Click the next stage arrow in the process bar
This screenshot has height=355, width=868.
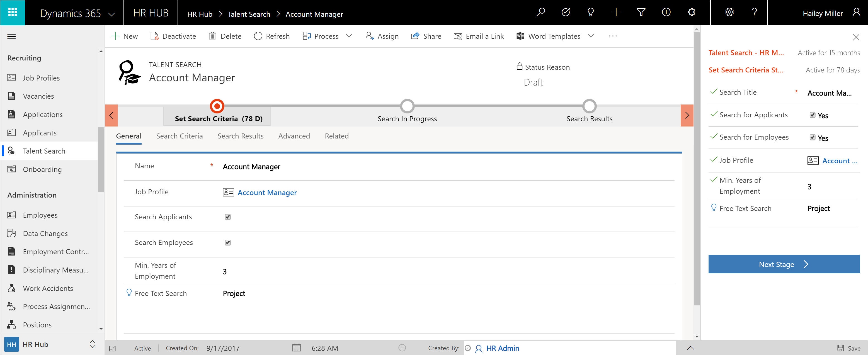687,116
